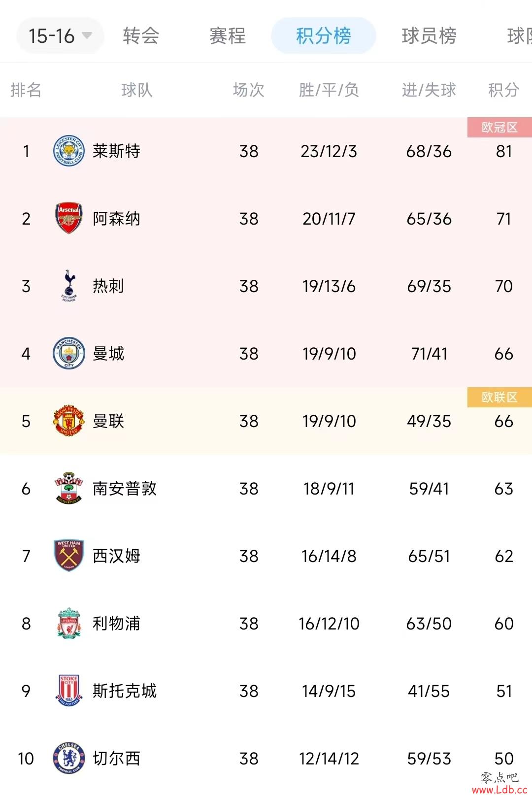Click the Arsenal club badge
The image size is (532, 795).
(x=68, y=218)
